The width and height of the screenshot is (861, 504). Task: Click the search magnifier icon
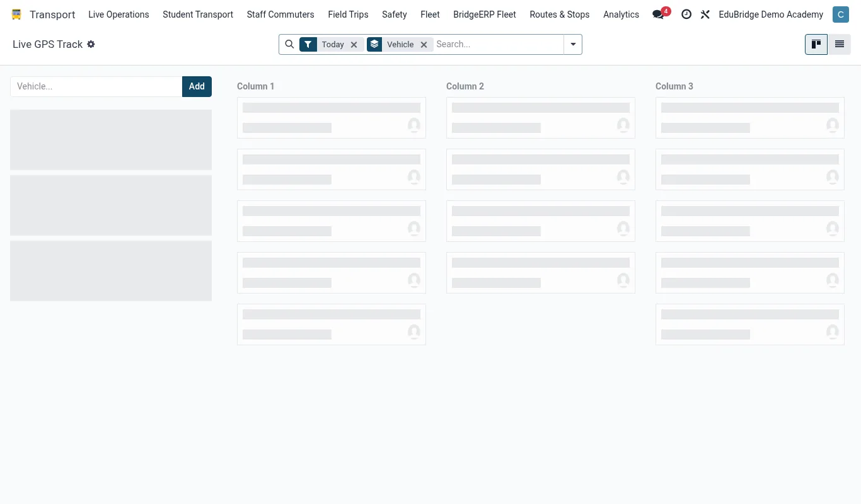[289, 44]
